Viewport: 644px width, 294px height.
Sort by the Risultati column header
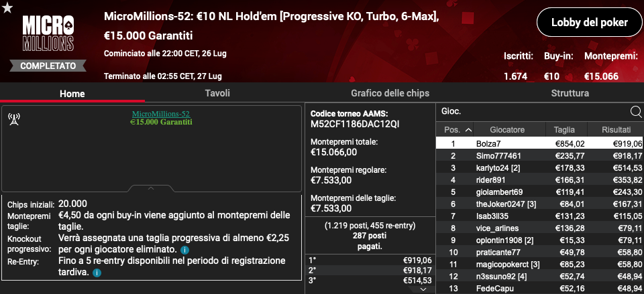[616, 130]
